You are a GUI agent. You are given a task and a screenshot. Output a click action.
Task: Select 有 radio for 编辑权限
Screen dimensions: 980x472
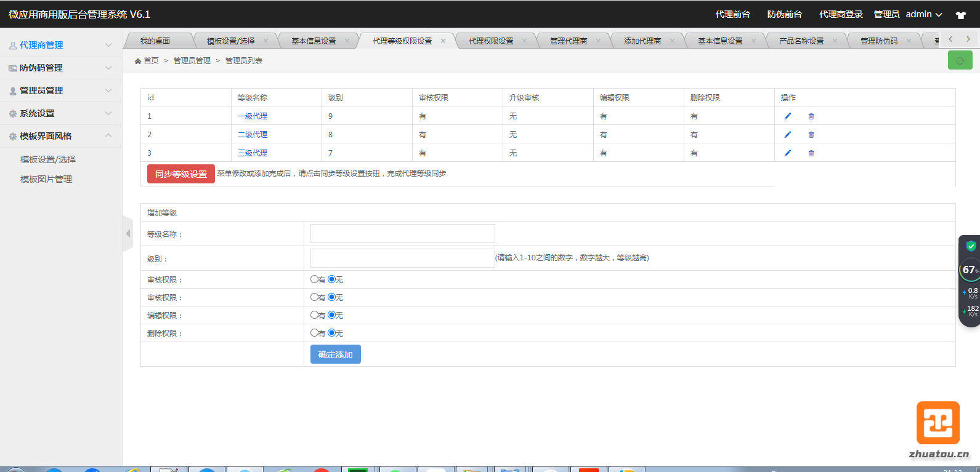click(x=315, y=315)
